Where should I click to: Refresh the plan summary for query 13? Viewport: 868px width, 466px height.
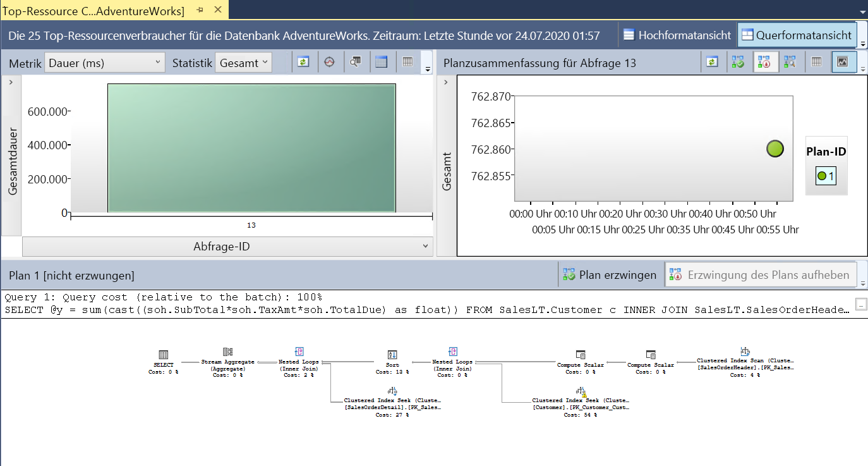tap(712, 62)
